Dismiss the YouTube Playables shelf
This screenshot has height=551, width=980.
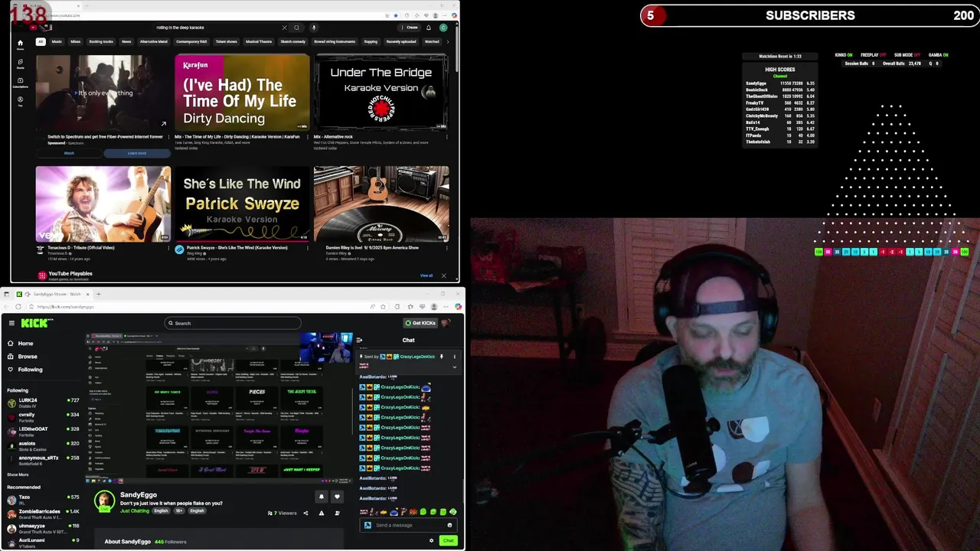[x=443, y=275]
